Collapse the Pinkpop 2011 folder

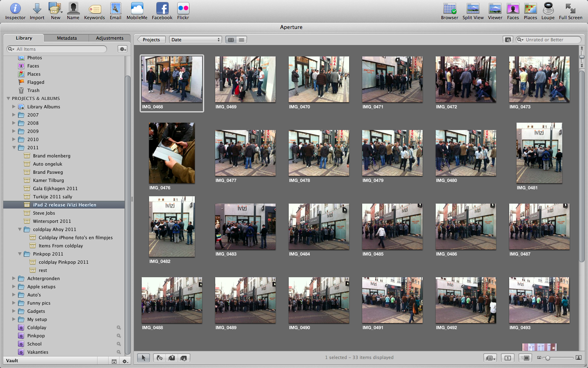pyautogui.click(x=20, y=254)
